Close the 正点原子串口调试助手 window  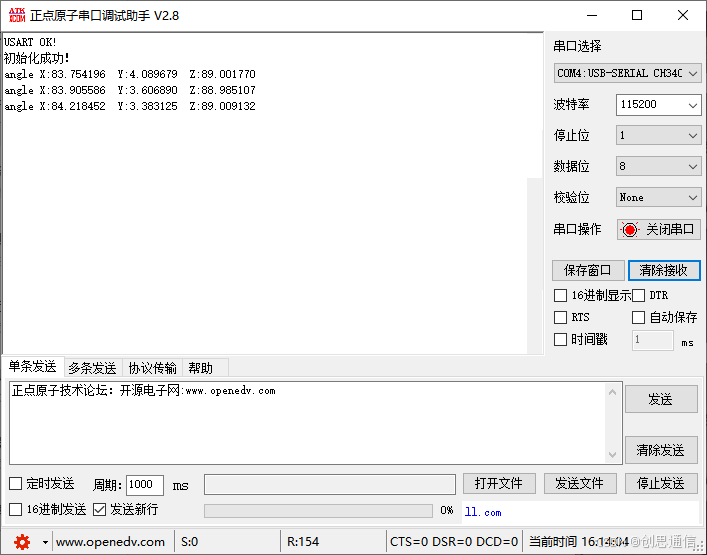point(683,15)
